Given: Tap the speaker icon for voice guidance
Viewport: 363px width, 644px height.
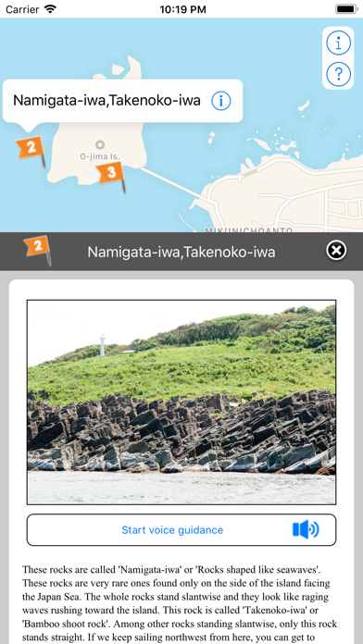Looking at the screenshot, I should (x=306, y=530).
